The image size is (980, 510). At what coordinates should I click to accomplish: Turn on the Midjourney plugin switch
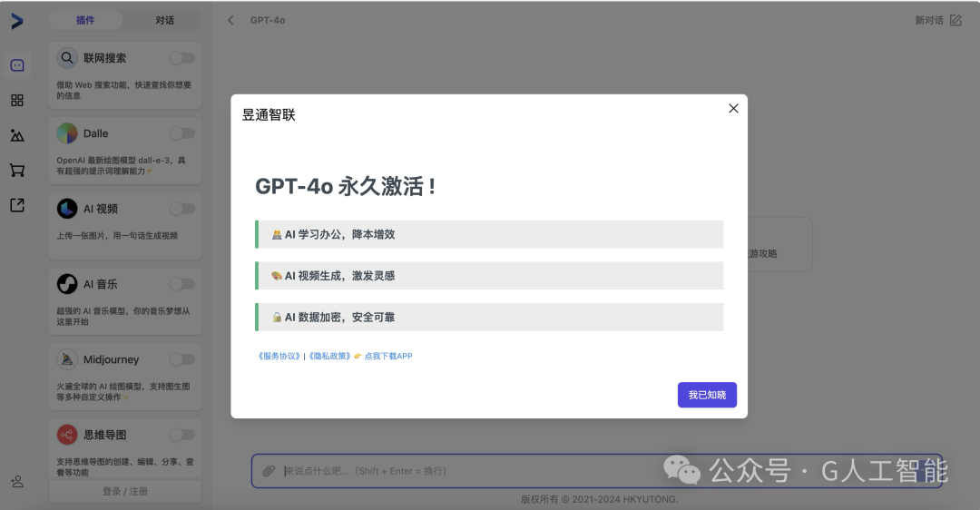point(182,359)
